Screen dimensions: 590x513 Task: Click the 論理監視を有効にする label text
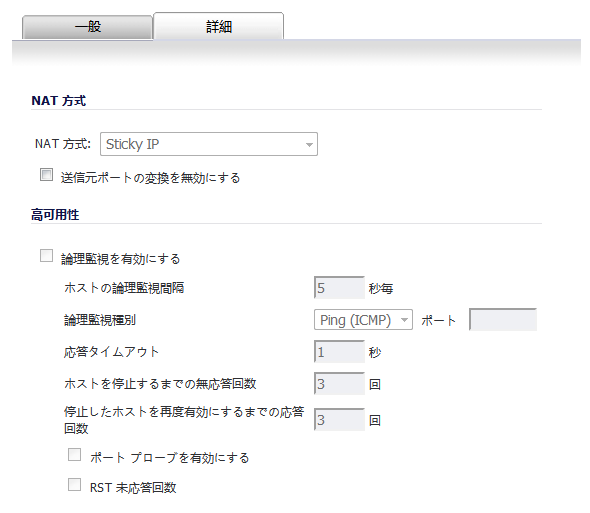coord(121,259)
